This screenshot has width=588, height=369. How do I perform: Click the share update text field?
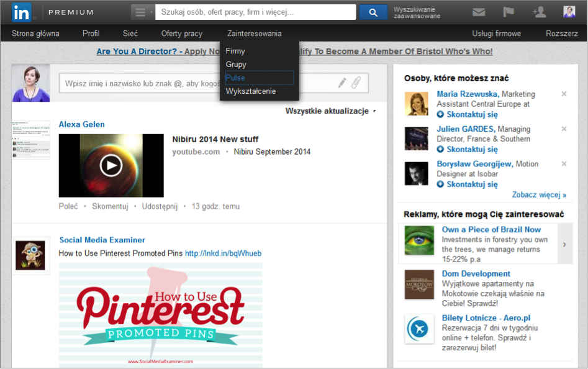214,83
